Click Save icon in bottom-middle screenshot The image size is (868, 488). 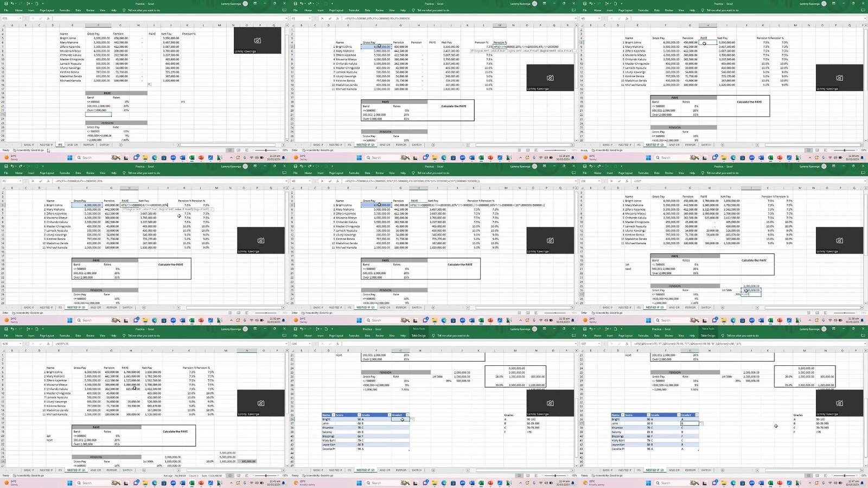(x=295, y=329)
